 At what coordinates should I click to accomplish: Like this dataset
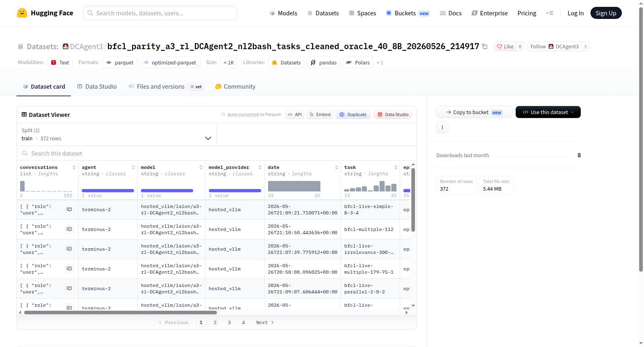click(505, 47)
